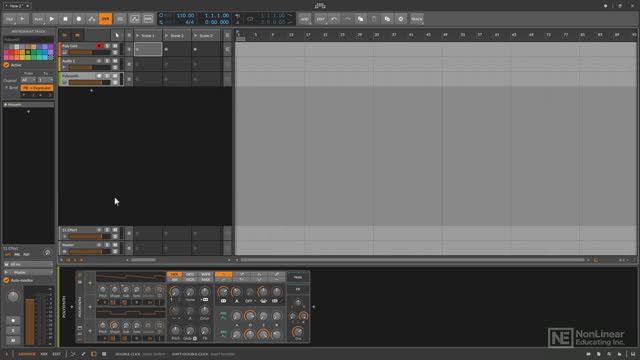Click the redo arrow in toolbar

click(x=347, y=19)
